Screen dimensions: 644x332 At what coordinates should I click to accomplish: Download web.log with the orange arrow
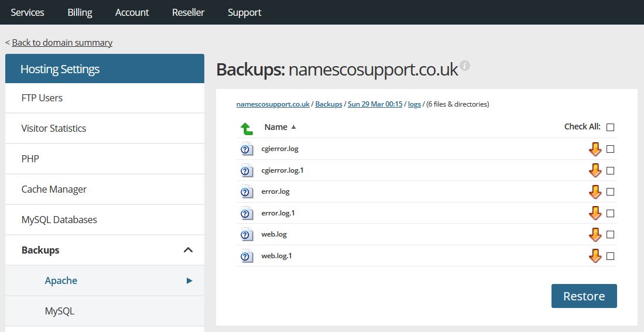point(595,235)
